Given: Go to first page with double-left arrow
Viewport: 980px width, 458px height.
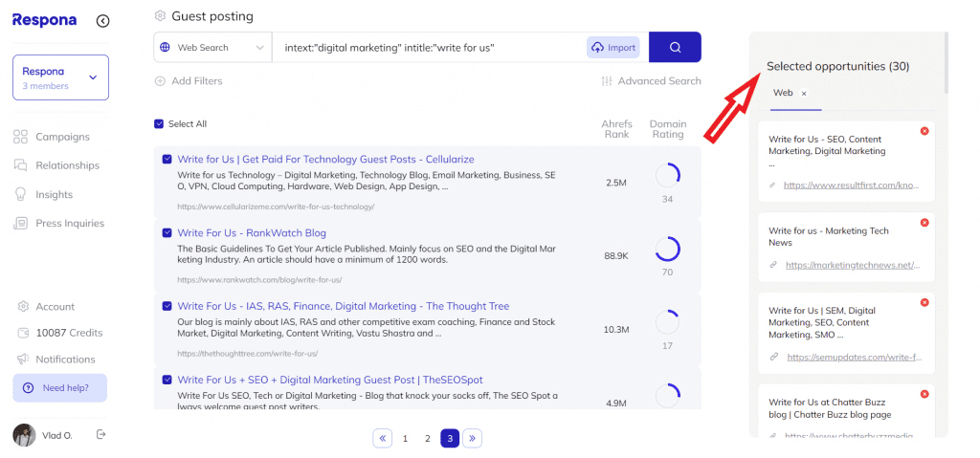Looking at the screenshot, I should (x=383, y=439).
